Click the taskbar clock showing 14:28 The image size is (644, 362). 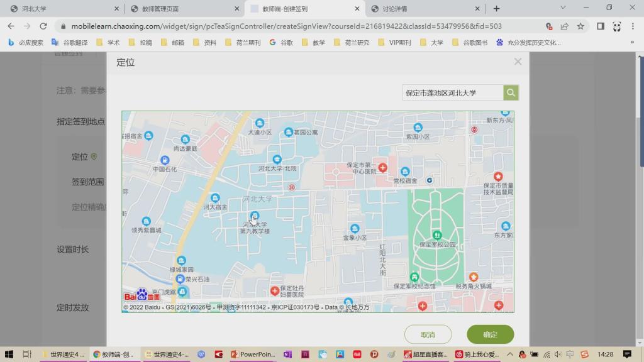[606, 354]
